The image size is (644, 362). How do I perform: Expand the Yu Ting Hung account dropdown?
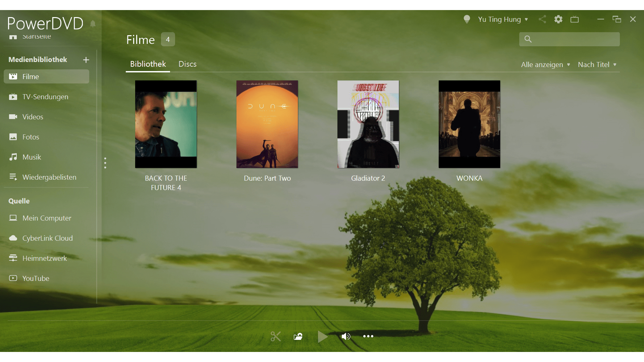coord(503,19)
